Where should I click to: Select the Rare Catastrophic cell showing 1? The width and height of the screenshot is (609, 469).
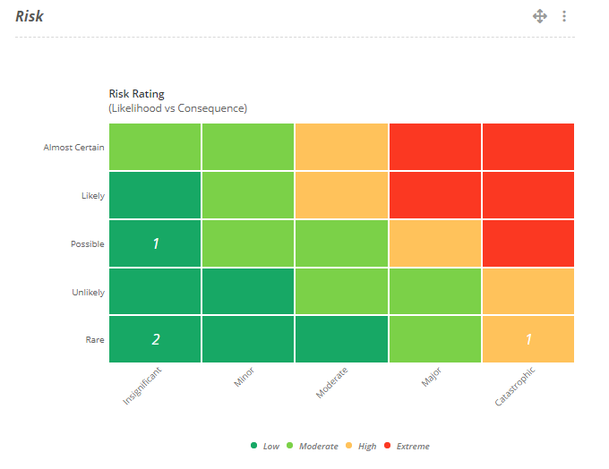tap(528, 339)
